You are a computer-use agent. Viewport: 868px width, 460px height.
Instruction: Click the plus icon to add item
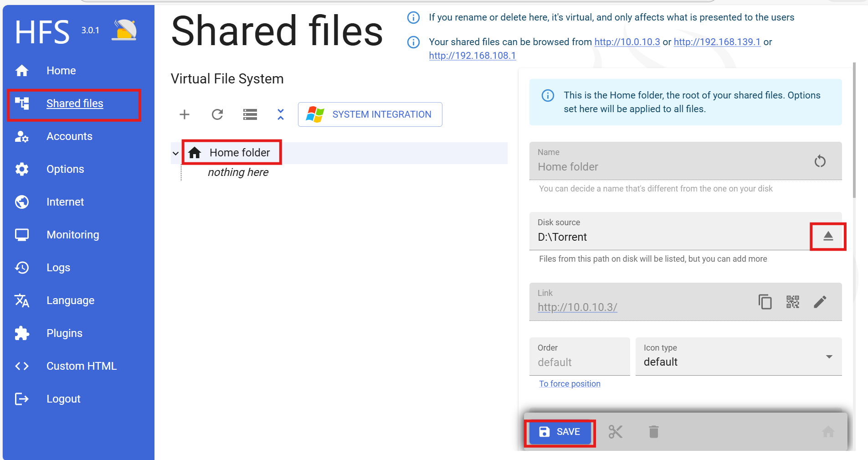(184, 114)
